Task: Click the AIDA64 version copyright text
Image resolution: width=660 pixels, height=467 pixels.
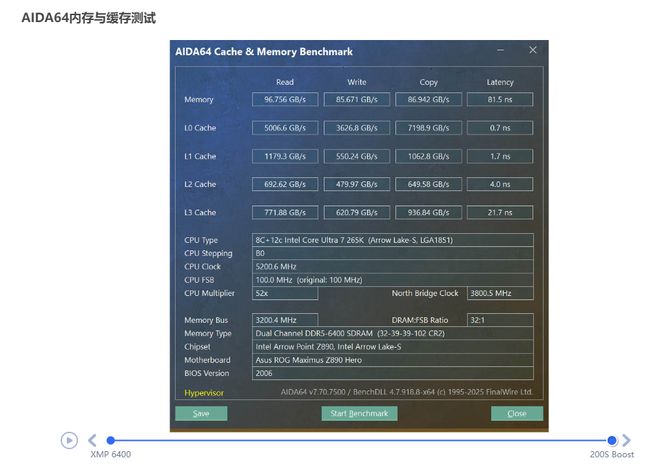Action: 407,392
